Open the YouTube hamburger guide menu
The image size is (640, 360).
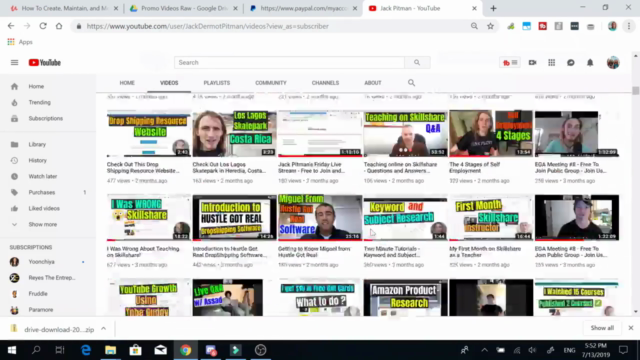[x=14, y=62]
